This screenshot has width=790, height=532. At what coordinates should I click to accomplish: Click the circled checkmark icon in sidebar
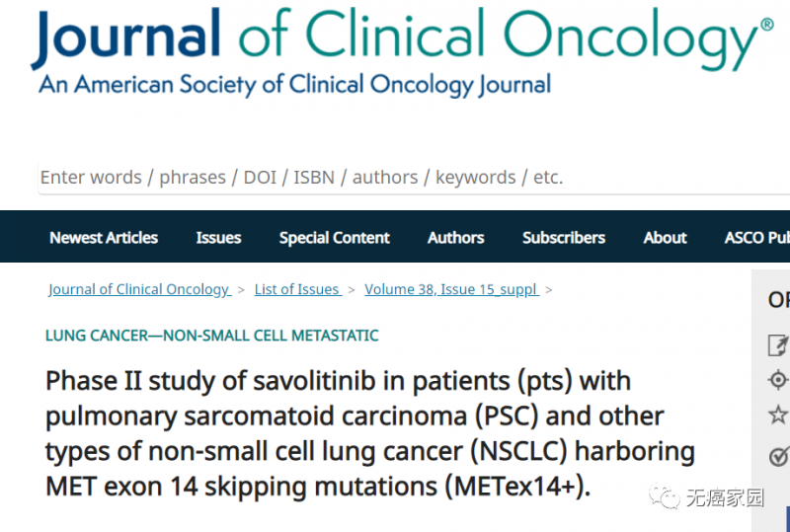click(779, 456)
